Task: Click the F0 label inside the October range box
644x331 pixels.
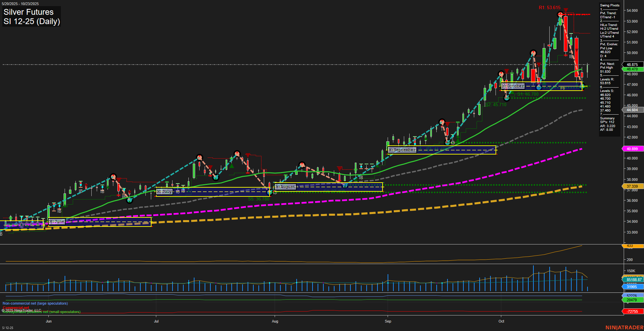Action: click(563, 88)
